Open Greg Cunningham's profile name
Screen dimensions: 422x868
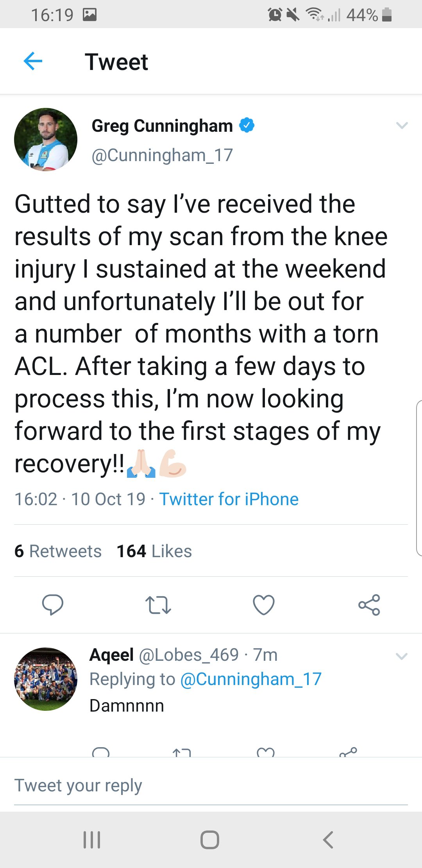point(162,126)
